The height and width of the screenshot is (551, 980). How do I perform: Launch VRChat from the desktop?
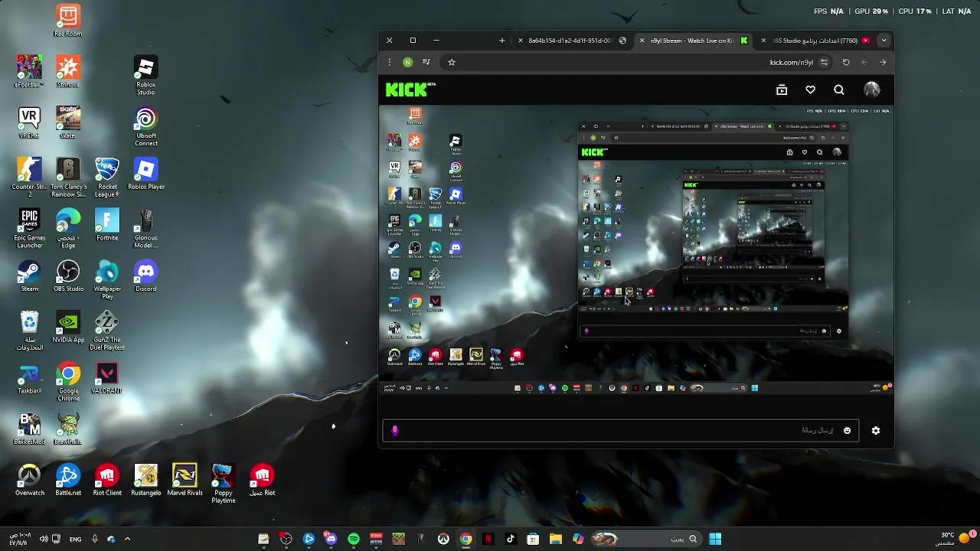pos(29,122)
